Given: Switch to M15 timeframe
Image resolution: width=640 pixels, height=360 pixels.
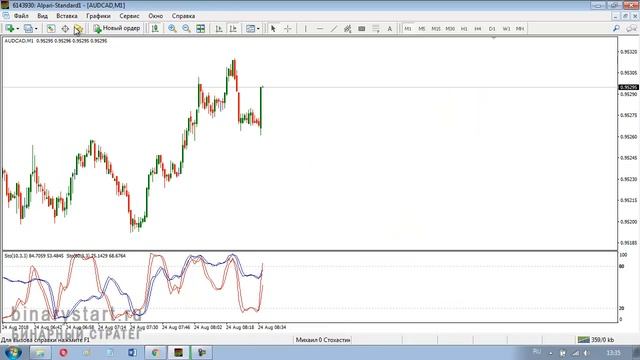Looking at the screenshot, I should pos(436,29).
